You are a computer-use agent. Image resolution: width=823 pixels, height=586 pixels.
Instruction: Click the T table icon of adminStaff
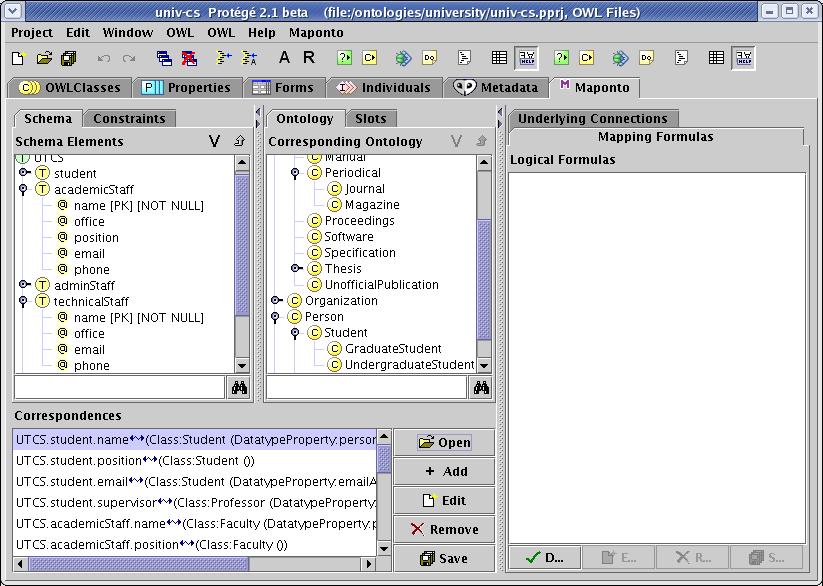pyautogui.click(x=42, y=285)
